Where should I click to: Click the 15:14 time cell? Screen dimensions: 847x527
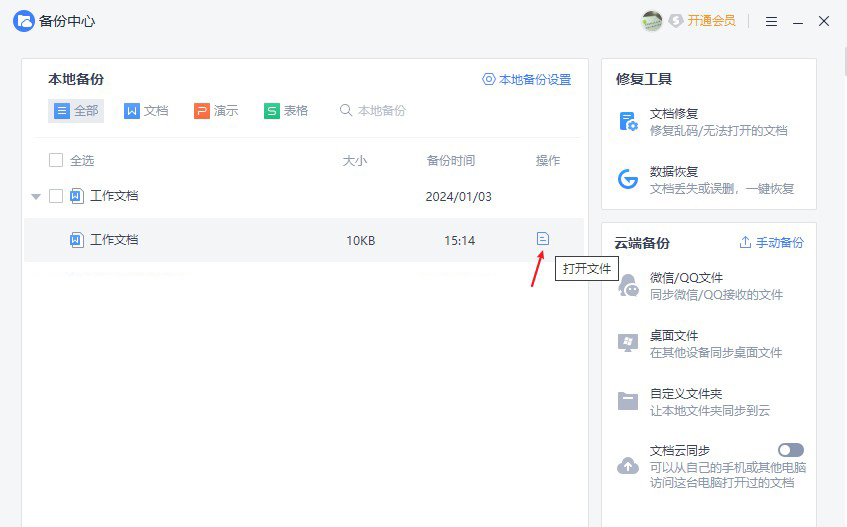(460, 241)
